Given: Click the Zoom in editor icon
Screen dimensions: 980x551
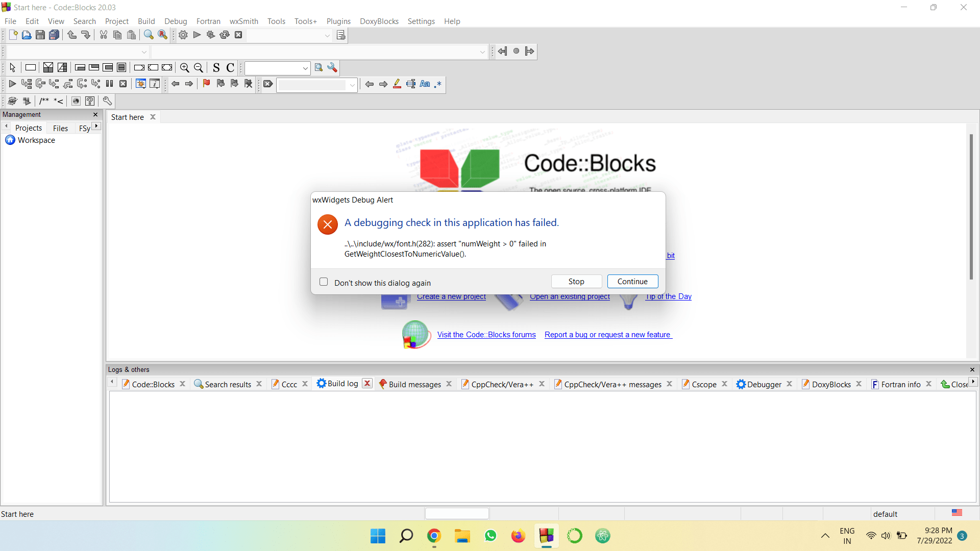Looking at the screenshot, I should click(185, 67).
